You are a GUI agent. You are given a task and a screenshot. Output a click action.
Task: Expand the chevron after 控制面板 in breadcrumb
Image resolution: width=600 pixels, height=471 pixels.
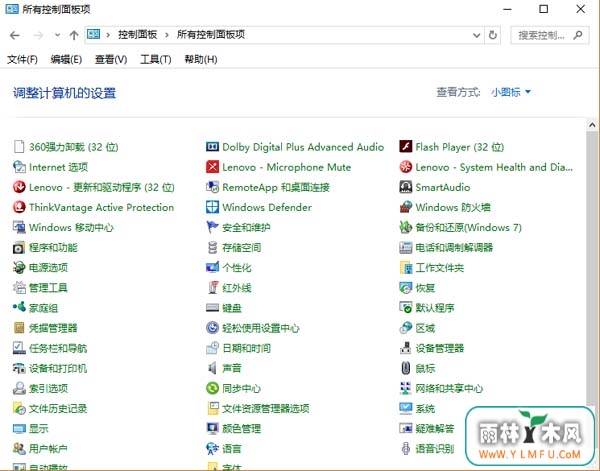[166, 35]
